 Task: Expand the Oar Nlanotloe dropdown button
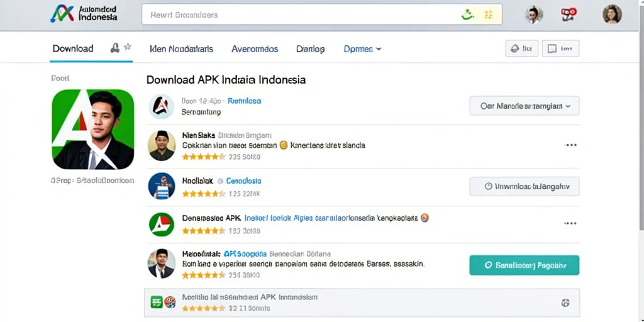coord(525,106)
